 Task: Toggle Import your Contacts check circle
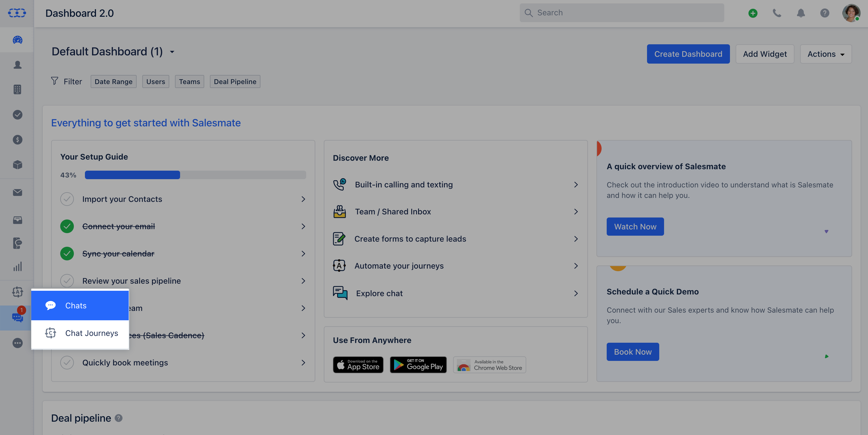tap(67, 199)
